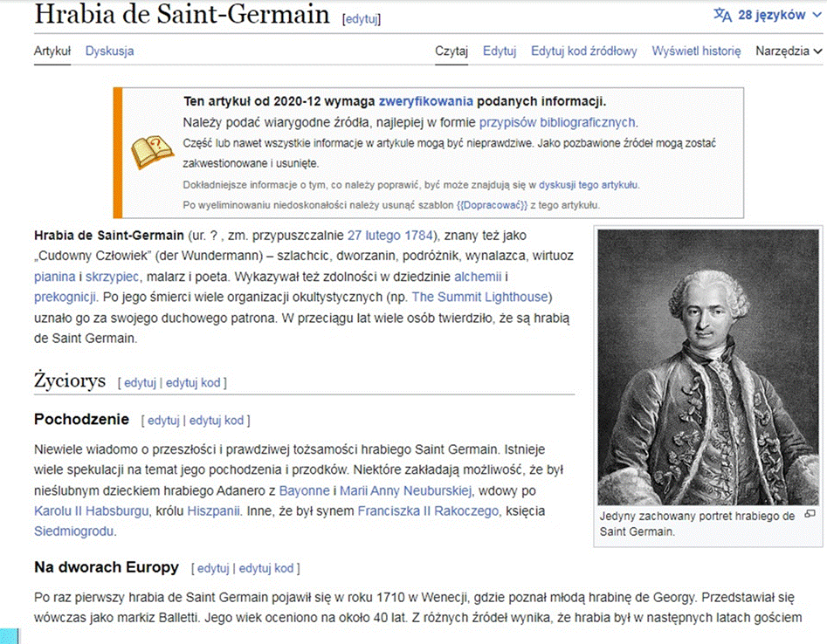Click the open book question mark icon
Viewport: 827px width, 644px height.
tap(152, 153)
